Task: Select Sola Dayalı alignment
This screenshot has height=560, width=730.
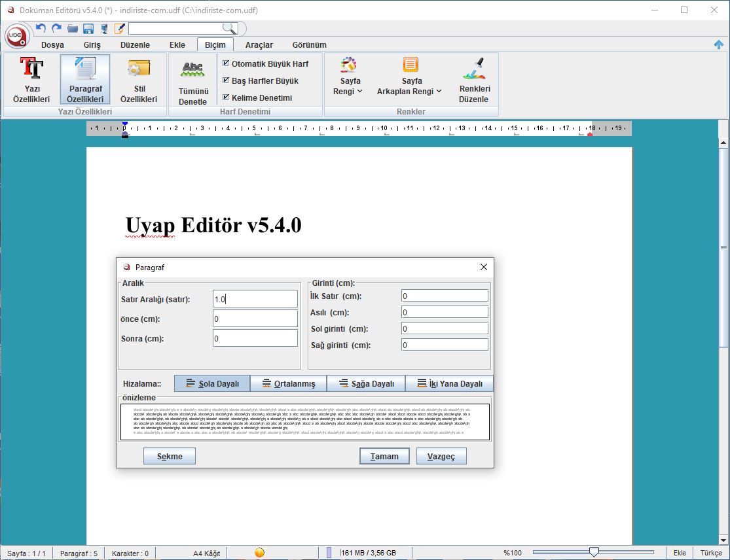Action: point(212,383)
